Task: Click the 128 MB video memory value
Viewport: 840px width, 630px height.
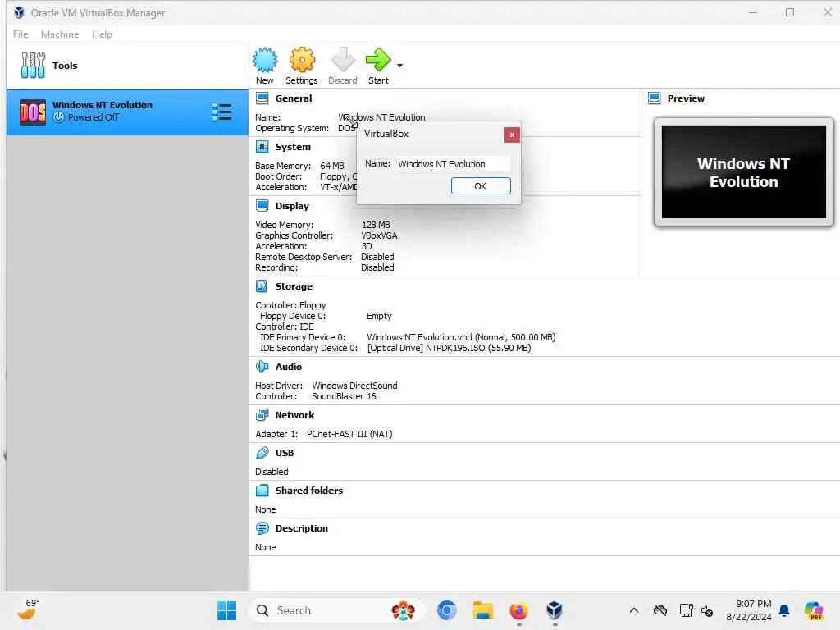Action: coord(376,225)
